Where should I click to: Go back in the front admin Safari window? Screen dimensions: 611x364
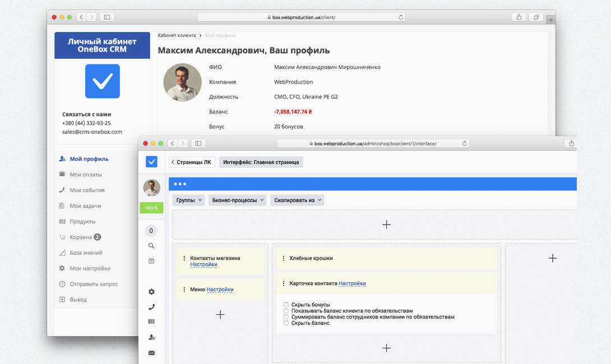pyautogui.click(x=173, y=143)
